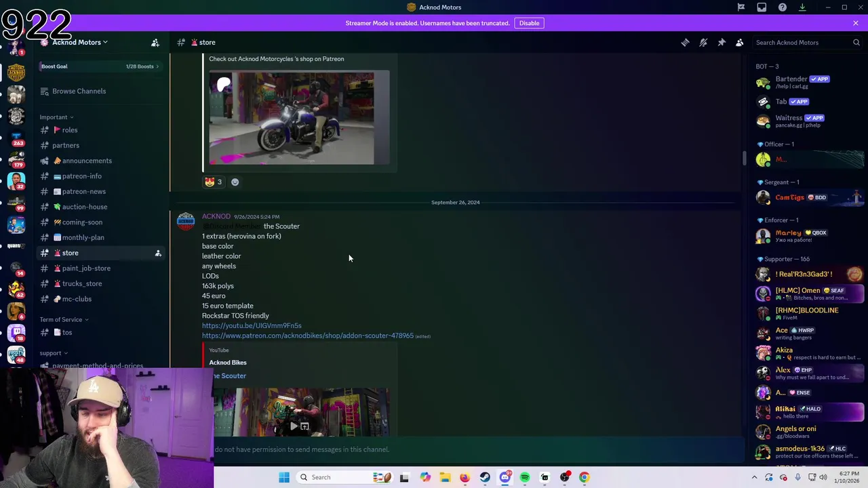
Task: Click create invite icon on store channel
Action: click(158, 253)
